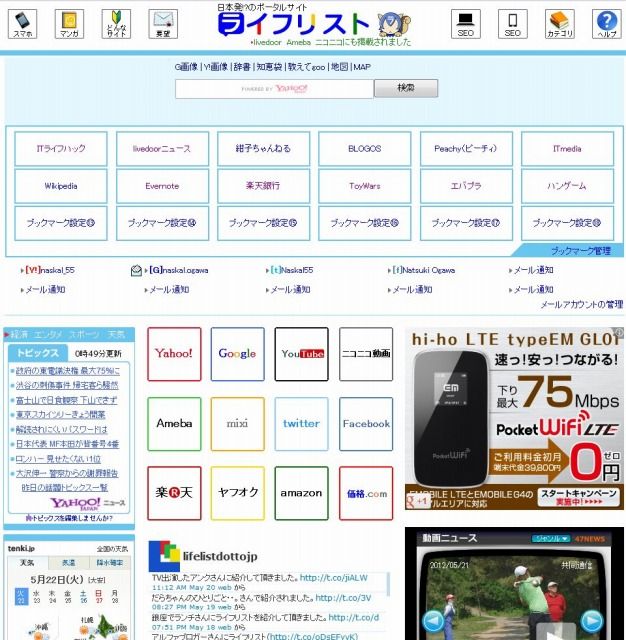Open the Ameba shortcut tile
The image size is (626, 640).
coord(174,424)
